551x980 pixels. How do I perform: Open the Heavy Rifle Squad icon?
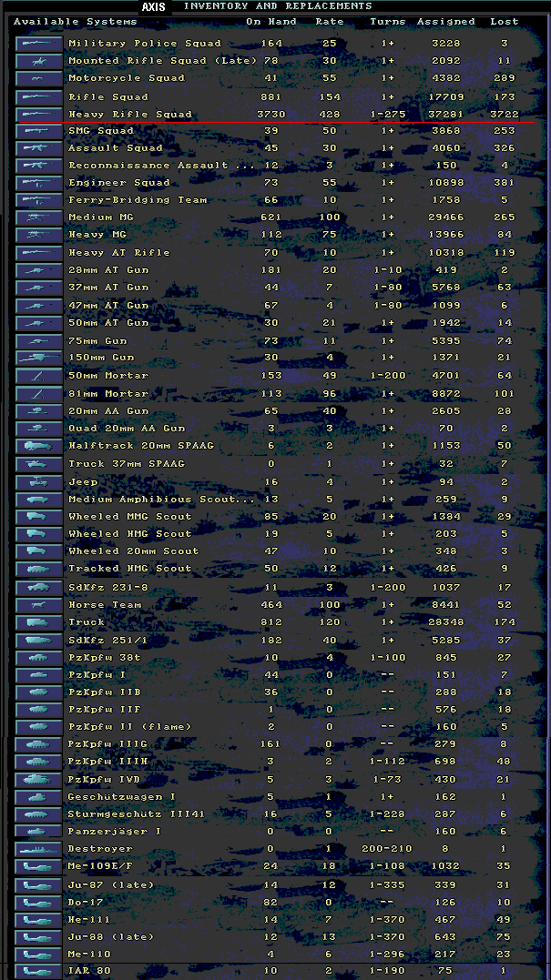39,115
